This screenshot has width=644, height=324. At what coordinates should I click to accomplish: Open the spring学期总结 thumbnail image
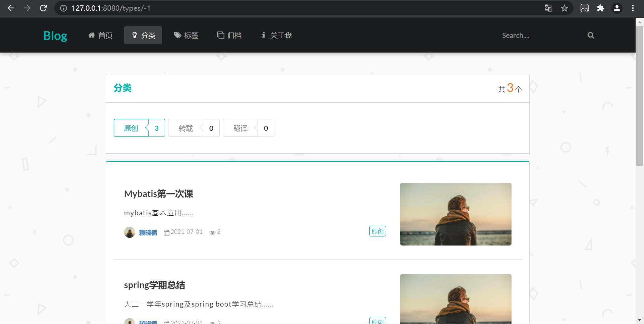[x=456, y=299]
